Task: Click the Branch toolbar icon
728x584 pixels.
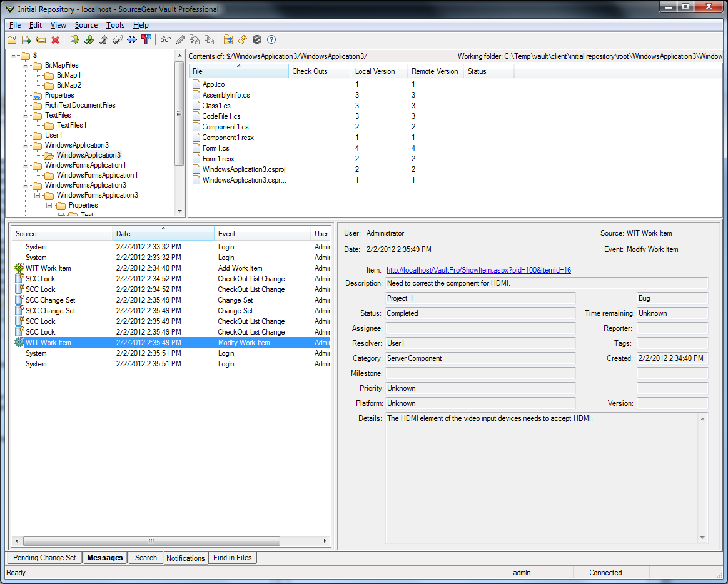Action: coord(146,40)
